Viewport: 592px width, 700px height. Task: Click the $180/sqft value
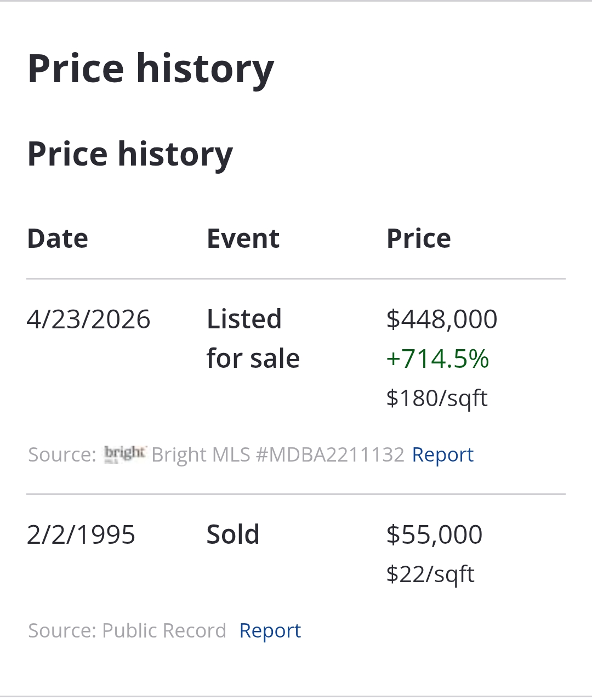tap(436, 398)
